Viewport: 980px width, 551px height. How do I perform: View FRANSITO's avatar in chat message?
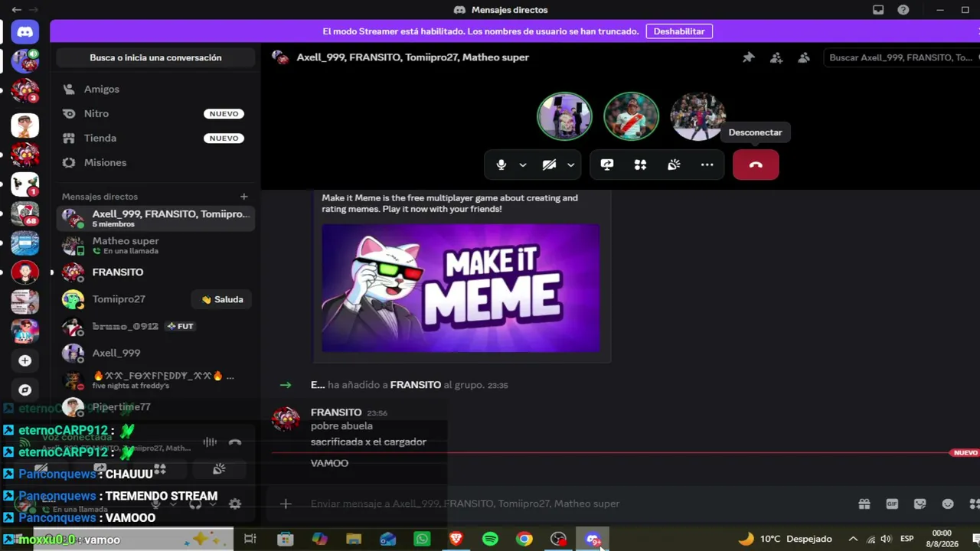(x=286, y=419)
